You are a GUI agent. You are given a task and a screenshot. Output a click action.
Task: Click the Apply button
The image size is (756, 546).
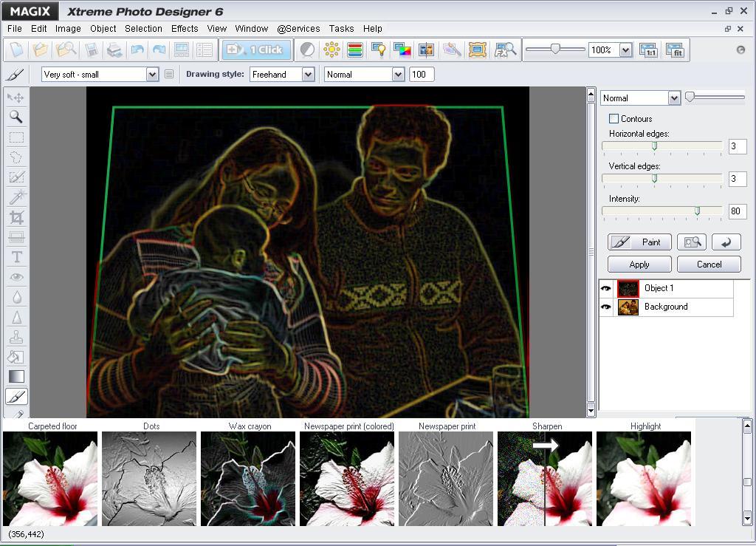(x=639, y=264)
